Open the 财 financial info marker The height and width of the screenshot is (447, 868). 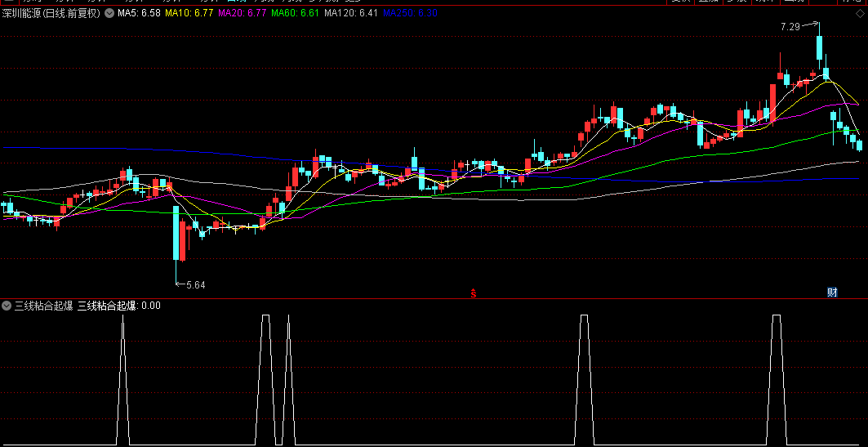[x=832, y=293]
